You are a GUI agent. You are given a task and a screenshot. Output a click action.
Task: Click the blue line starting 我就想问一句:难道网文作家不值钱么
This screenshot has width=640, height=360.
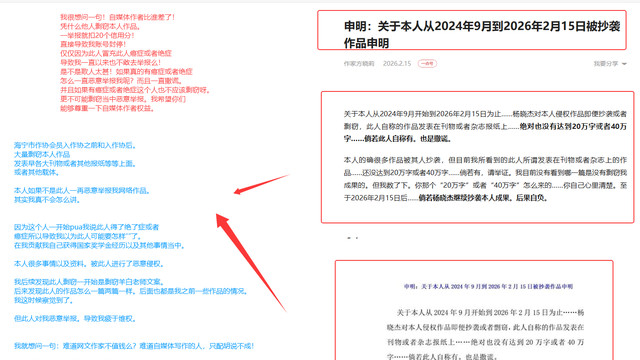134,346
